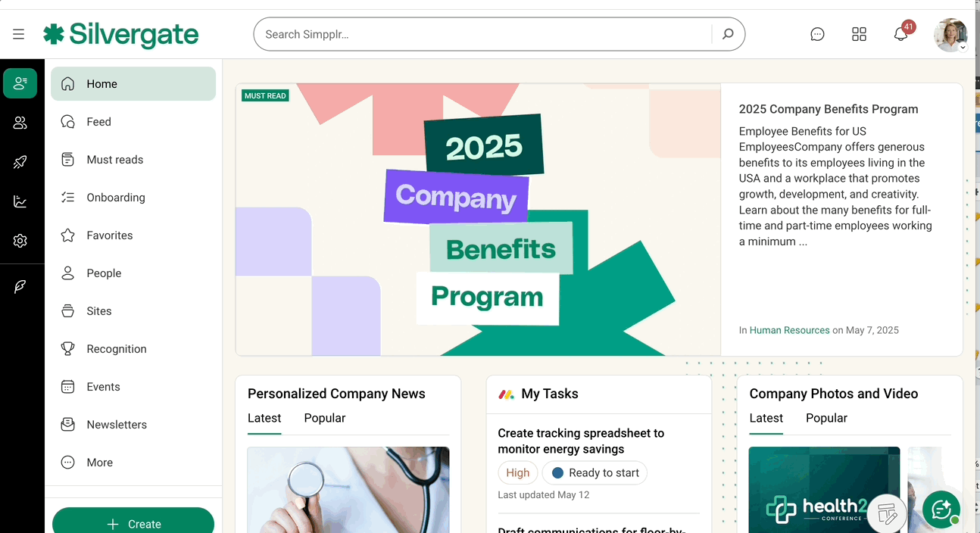Image resolution: width=980 pixels, height=533 pixels.
Task: Click the messages chat bubble icon
Action: (x=817, y=34)
